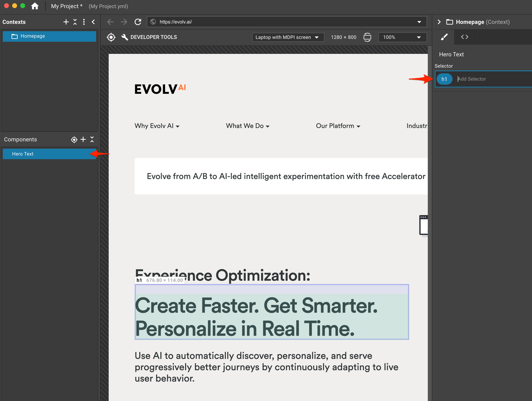Click the paragraph starting Use AI to automatically
The height and width of the screenshot is (401, 532).
[x=266, y=367]
